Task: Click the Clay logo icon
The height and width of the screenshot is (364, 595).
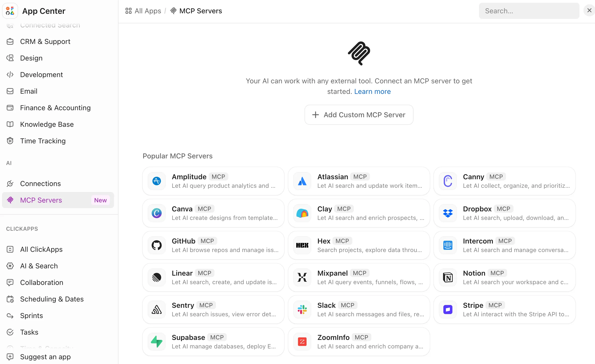Action: coord(302,213)
